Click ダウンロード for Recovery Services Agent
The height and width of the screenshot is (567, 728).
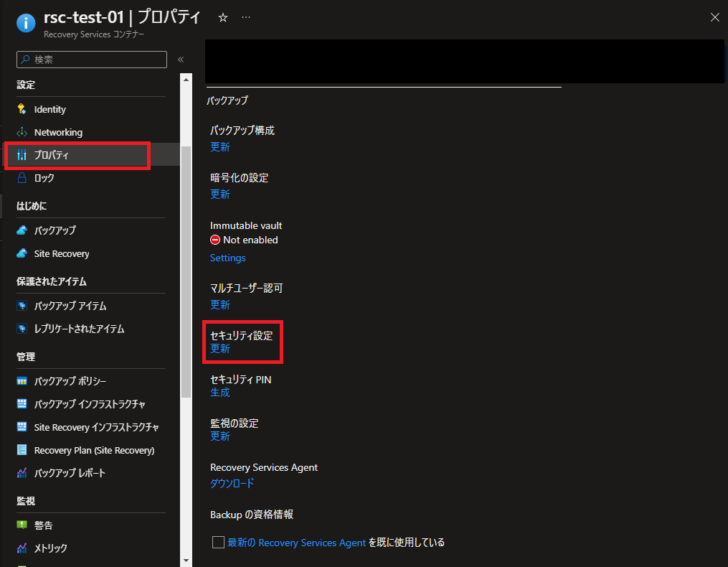[232, 483]
